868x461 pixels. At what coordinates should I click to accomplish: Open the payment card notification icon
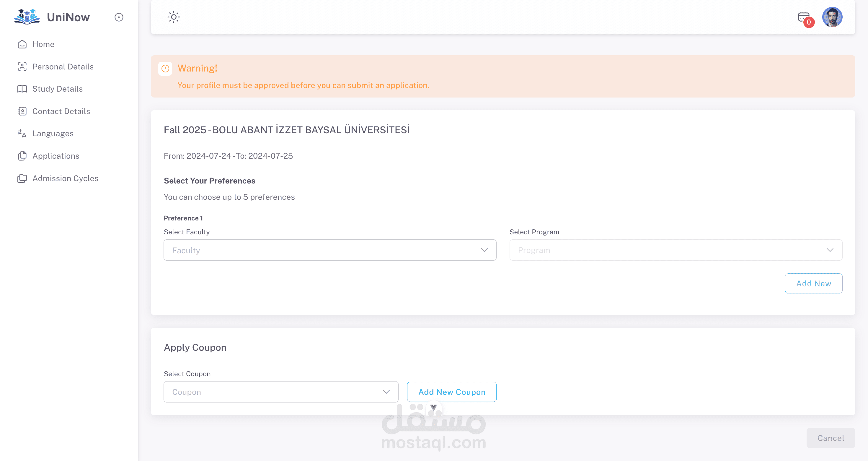coord(804,17)
